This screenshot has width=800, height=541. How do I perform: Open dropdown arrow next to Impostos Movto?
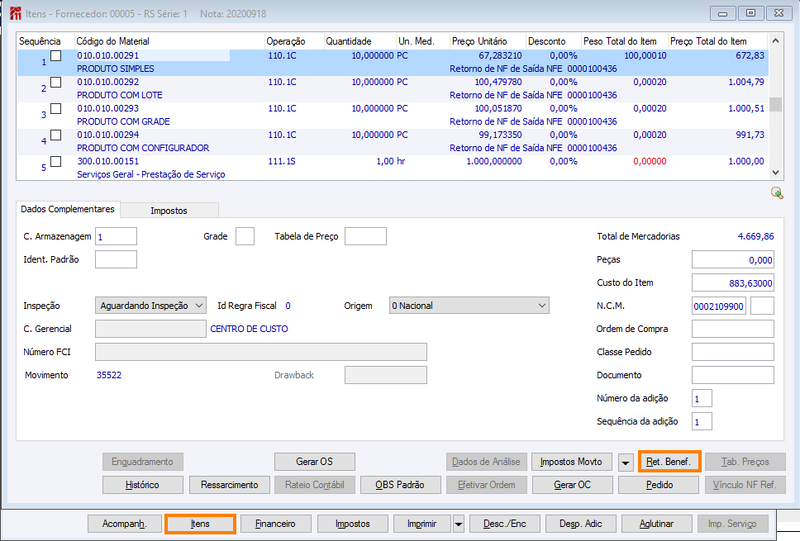tap(625, 462)
